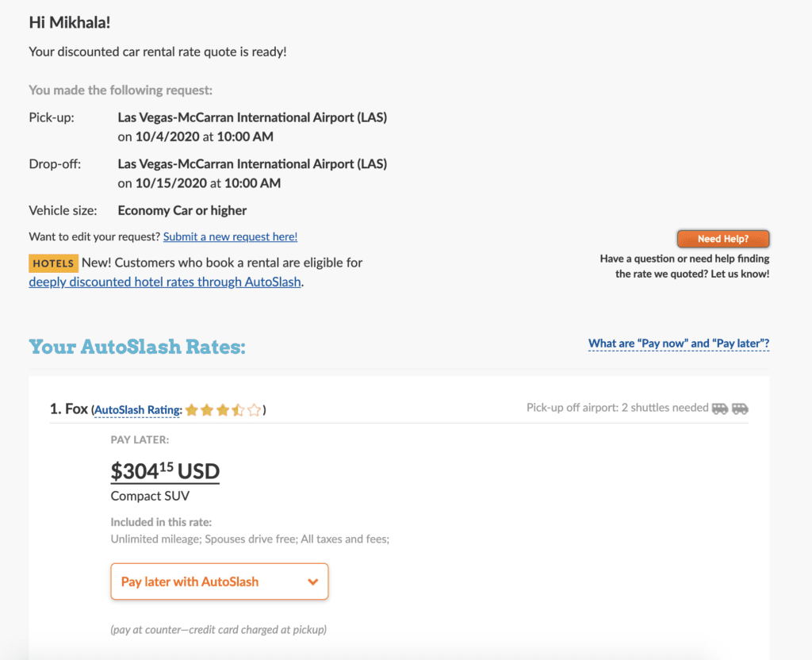Viewport: 812px width, 660px height.
Task: Click the yellow HOTELS badge
Action: click(54, 263)
